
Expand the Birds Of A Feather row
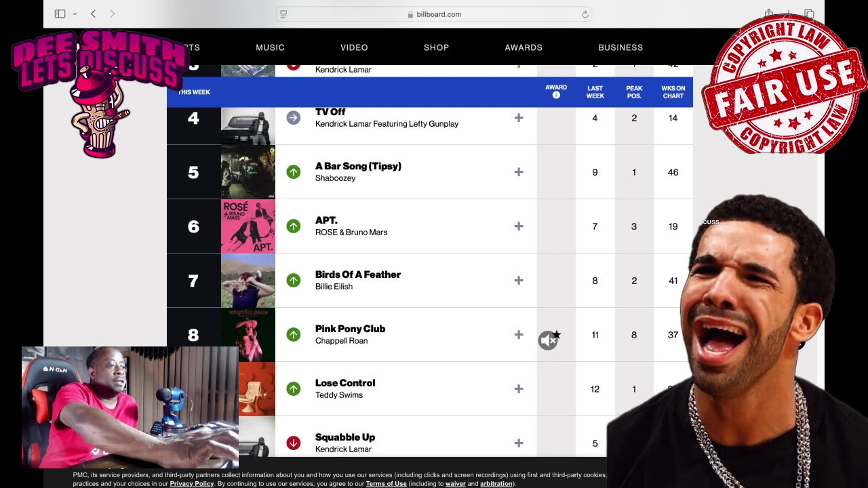click(x=519, y=281)
